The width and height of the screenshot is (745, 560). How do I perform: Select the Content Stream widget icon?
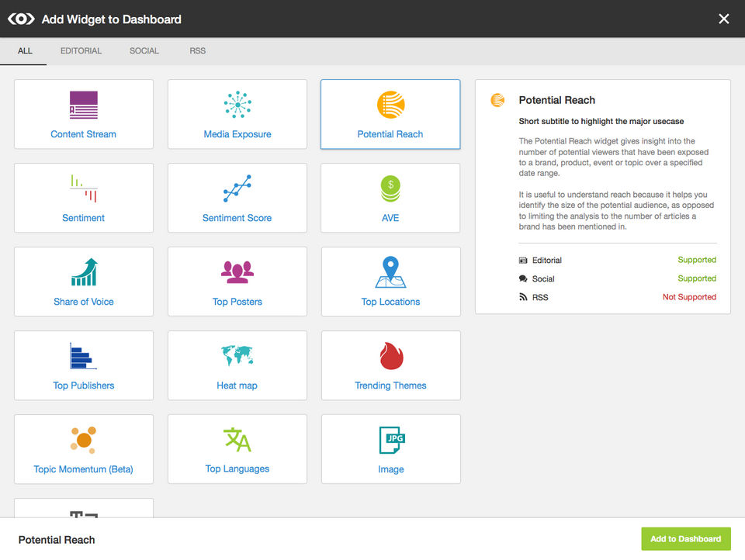tap(84, 105)
